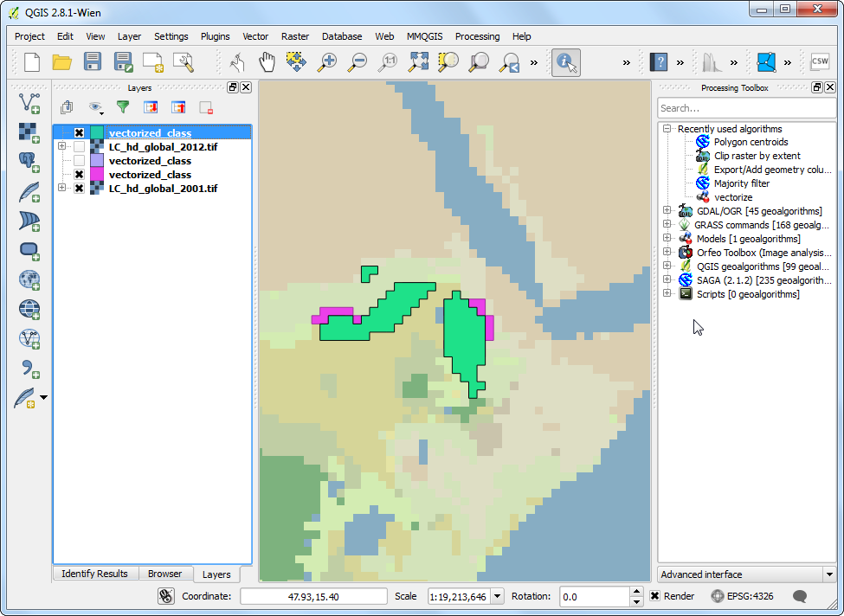Expand the LC_hd_global_2001.tif layer legend

pos(62,188)
